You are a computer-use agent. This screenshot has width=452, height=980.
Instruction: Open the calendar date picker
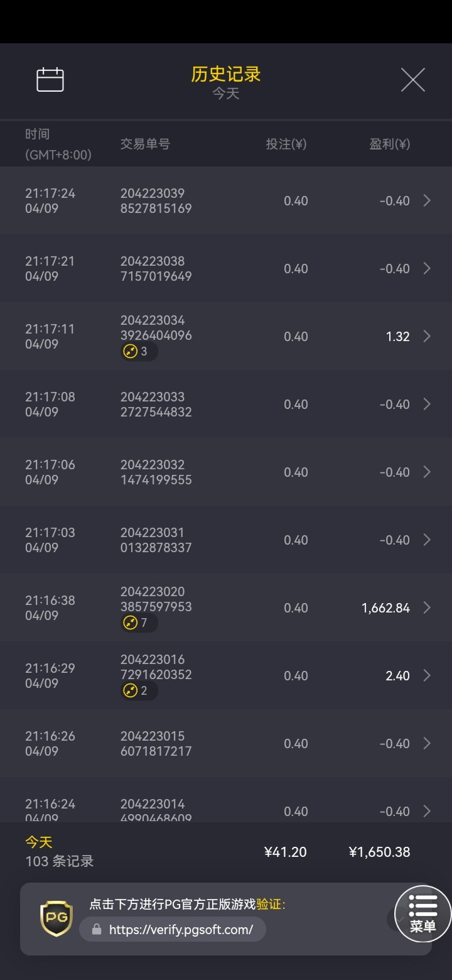[50, 80]
